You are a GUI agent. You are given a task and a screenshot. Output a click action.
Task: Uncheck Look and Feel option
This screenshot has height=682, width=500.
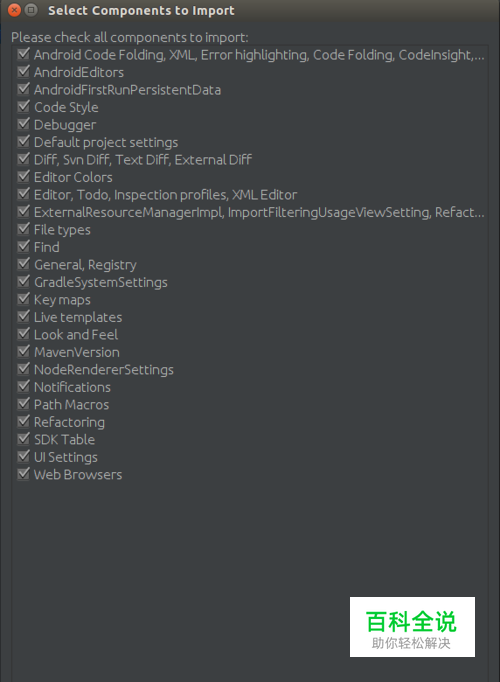coord(23,334)
